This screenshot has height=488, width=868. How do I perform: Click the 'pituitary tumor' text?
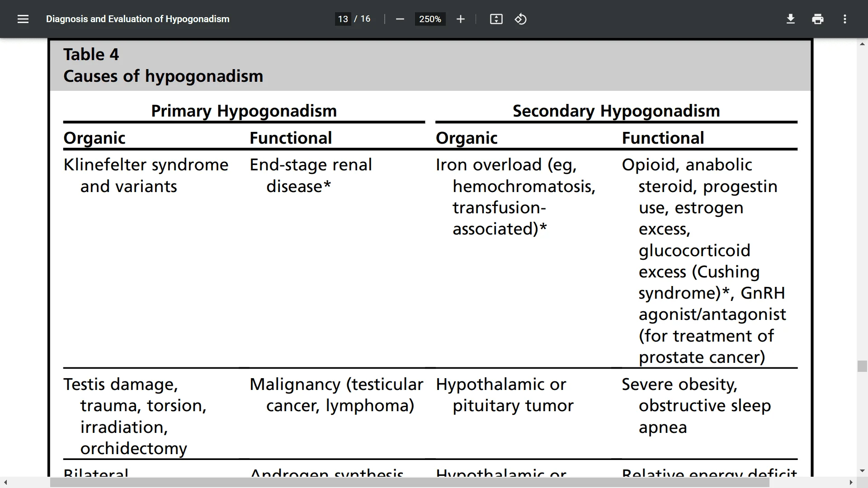(513, 406)
